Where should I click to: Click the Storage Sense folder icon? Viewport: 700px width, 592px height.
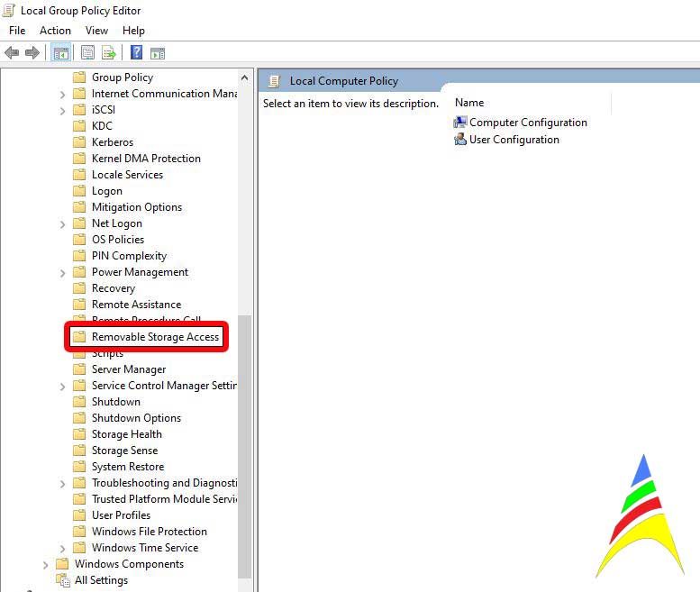(x=79, y=451)
